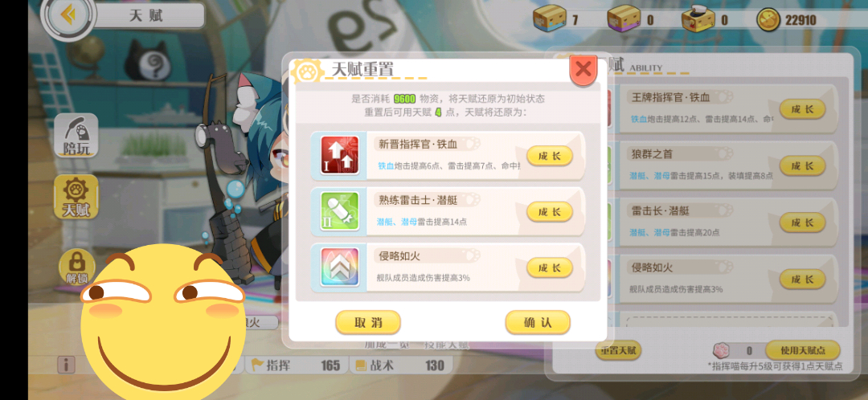Click the green torpedo 熟练雷击士·潜艇 icon

pos(339,211)
